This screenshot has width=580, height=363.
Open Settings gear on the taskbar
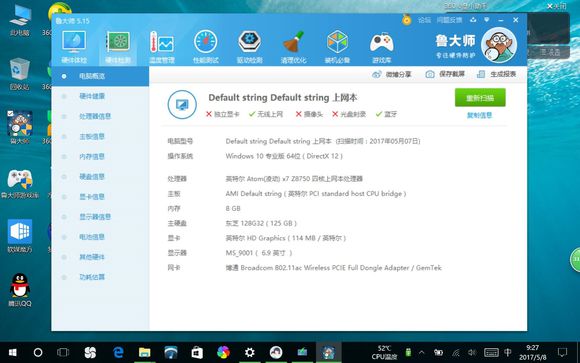[x=250, y=353]
